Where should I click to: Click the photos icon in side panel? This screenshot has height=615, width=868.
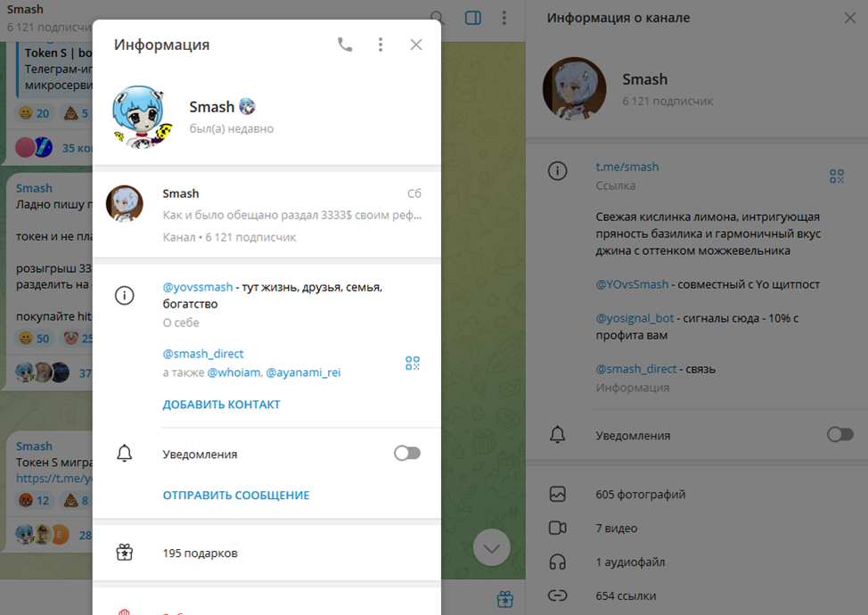coord(558,494)
